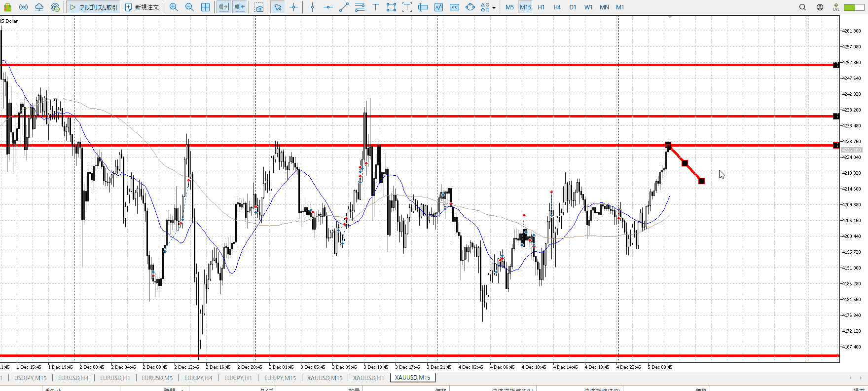Open the search magnifier in toolbar
Image resolution: width=868 pixels, height=391 pixels.
click(x=802, y=7)
